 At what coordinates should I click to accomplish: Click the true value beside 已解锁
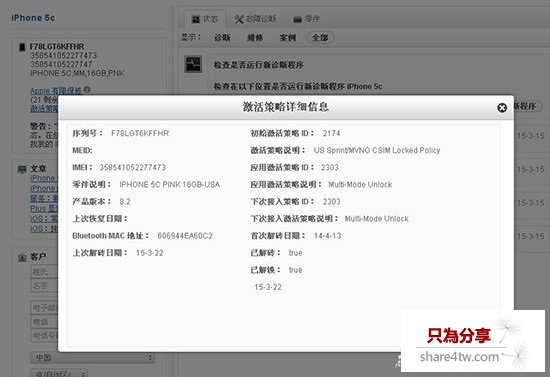(x=295, y=270)
